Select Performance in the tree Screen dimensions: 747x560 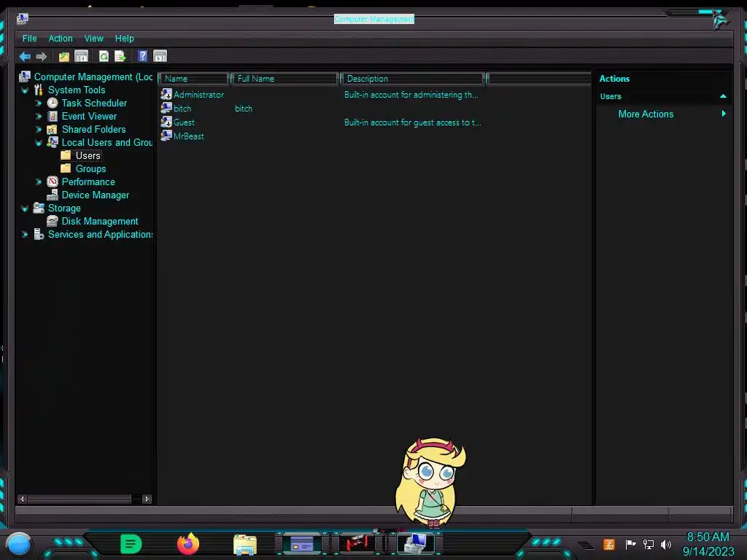(88, 182)
